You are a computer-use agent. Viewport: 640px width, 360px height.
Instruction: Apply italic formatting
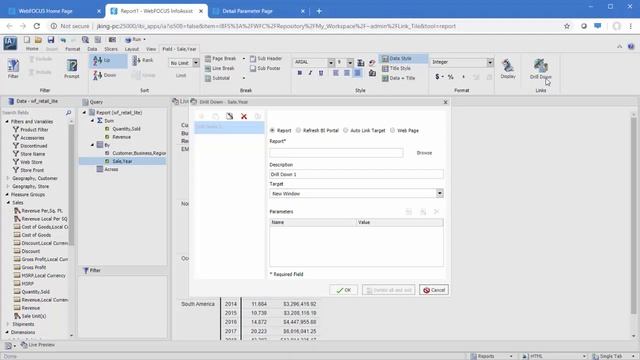(310, 73)
